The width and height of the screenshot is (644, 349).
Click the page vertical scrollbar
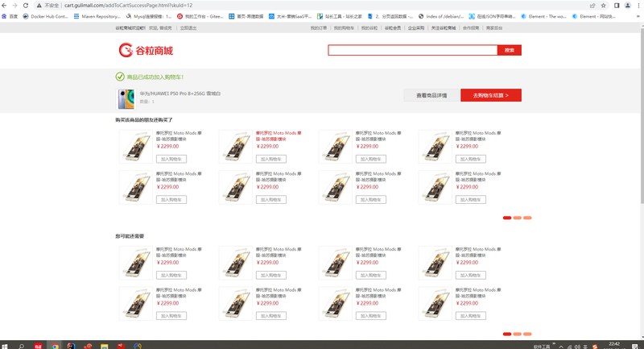point(641,115)
